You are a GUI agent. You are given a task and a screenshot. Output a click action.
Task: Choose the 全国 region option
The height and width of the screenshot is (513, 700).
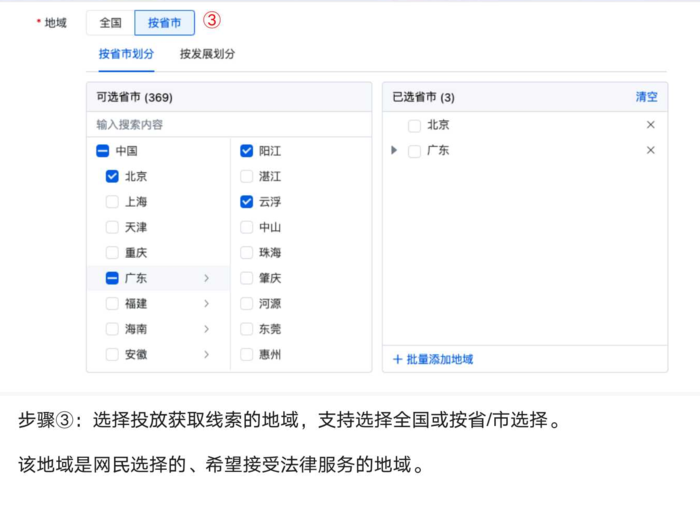coord(110,22)
